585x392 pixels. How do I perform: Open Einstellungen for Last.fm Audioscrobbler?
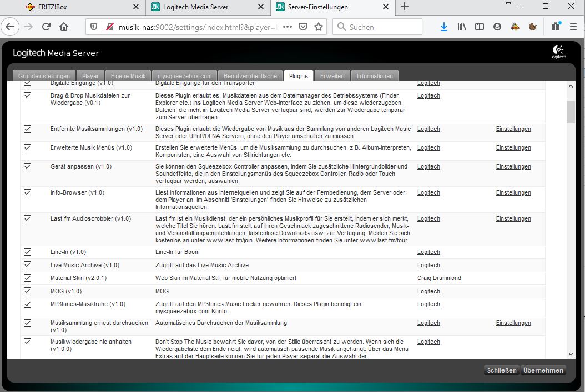[513, 218]
